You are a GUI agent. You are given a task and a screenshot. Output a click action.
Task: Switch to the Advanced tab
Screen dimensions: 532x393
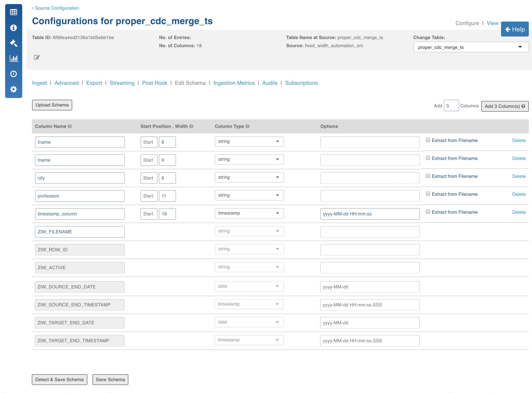[x=66, y=83]
